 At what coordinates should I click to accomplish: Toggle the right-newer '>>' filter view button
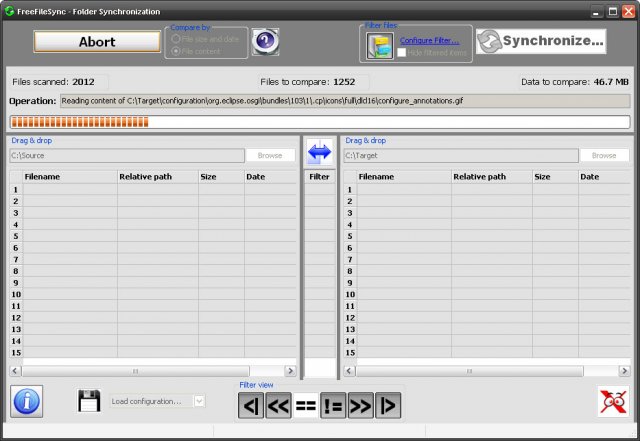tap(360, 406)
